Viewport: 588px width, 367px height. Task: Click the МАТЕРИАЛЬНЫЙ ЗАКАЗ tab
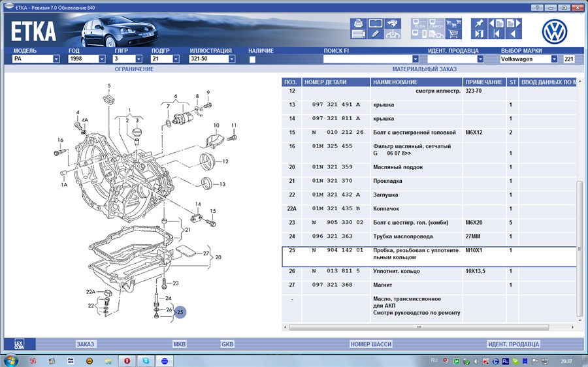point(424,69)
